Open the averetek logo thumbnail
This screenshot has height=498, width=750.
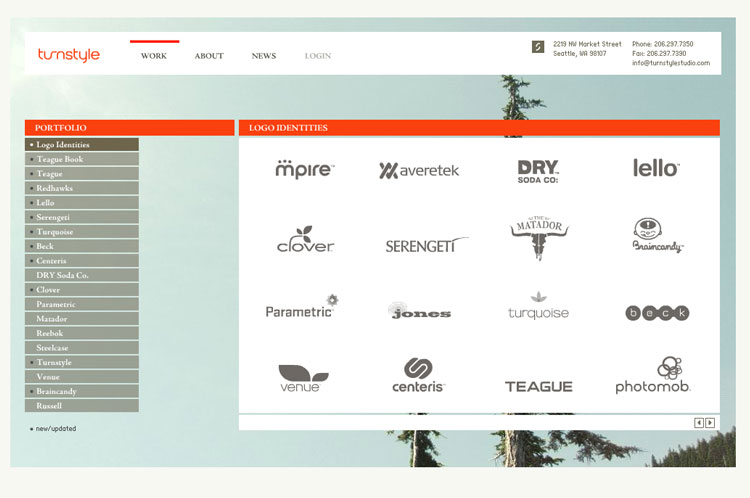(x=419, y=170)
